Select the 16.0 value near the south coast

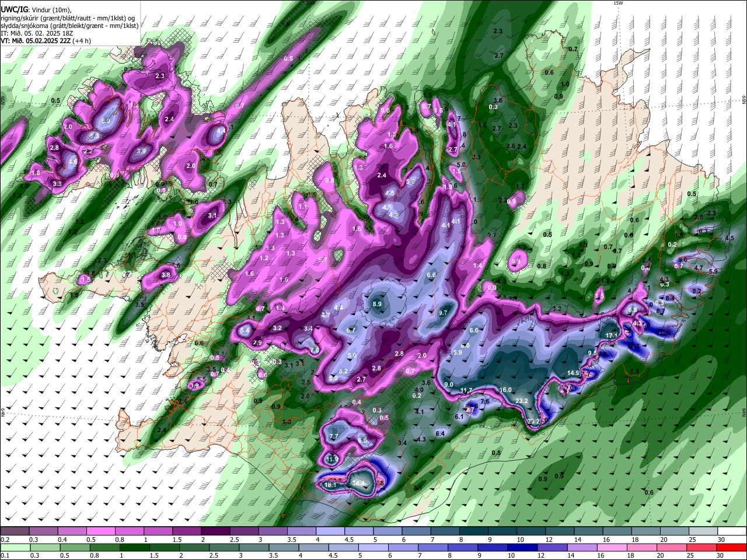coord(505,390)
